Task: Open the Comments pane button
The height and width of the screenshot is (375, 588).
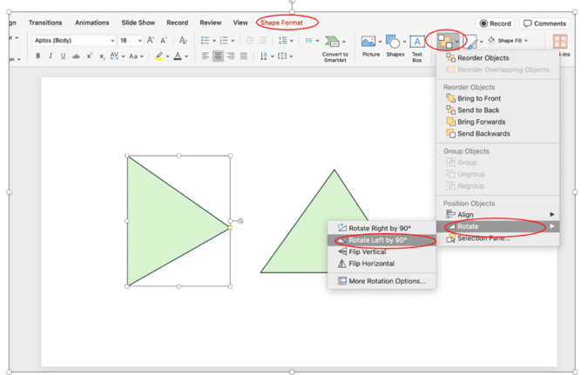Action: pyautogui.click(x=545, y=23)
